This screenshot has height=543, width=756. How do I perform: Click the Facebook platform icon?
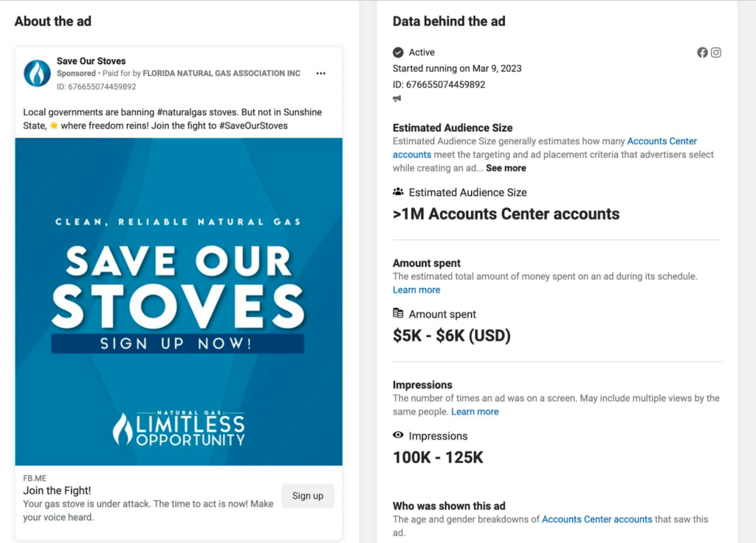point(702,52)
